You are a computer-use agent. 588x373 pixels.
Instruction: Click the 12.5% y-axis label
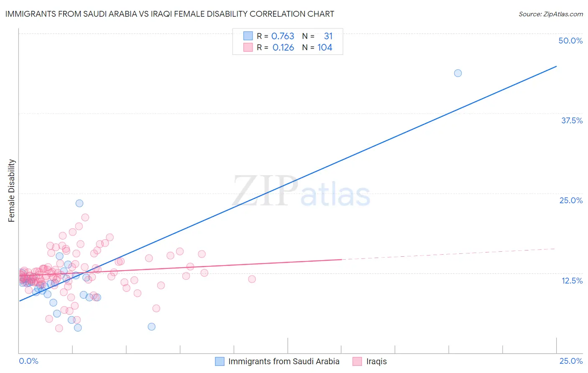point(572,281)
